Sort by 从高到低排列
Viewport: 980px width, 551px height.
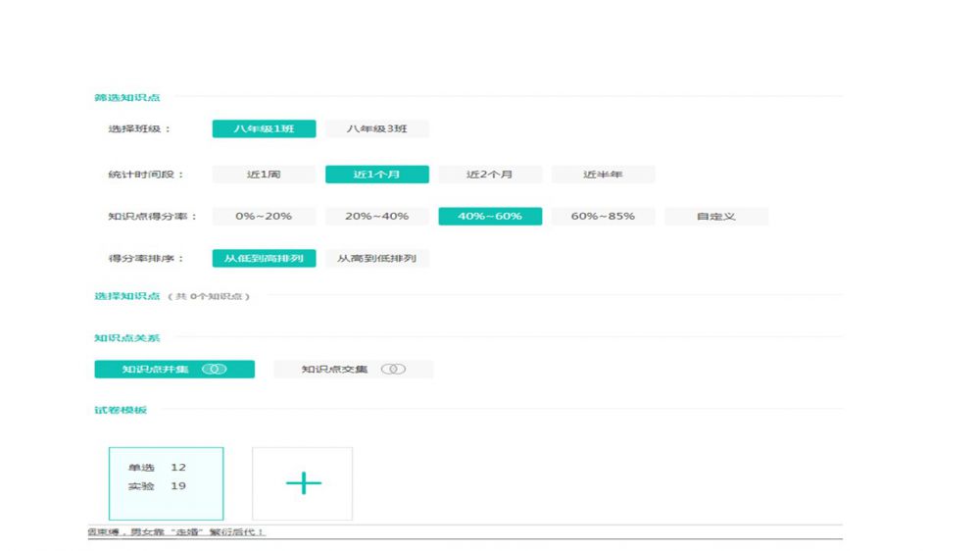click(x=376, y=259)
